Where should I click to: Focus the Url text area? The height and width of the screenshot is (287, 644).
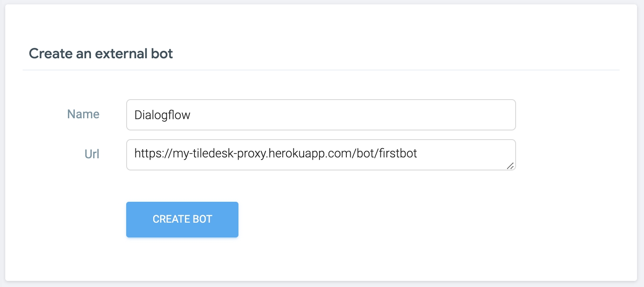[321, 155]
